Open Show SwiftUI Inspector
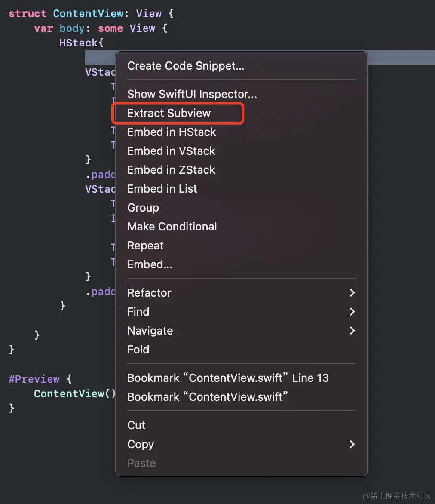Screen dimensions: 435x504 (192, 94)
